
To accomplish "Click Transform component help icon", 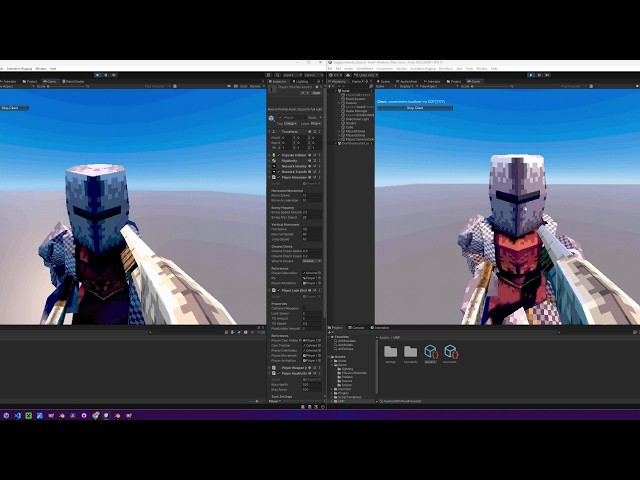I will click(x=309, y=132).
